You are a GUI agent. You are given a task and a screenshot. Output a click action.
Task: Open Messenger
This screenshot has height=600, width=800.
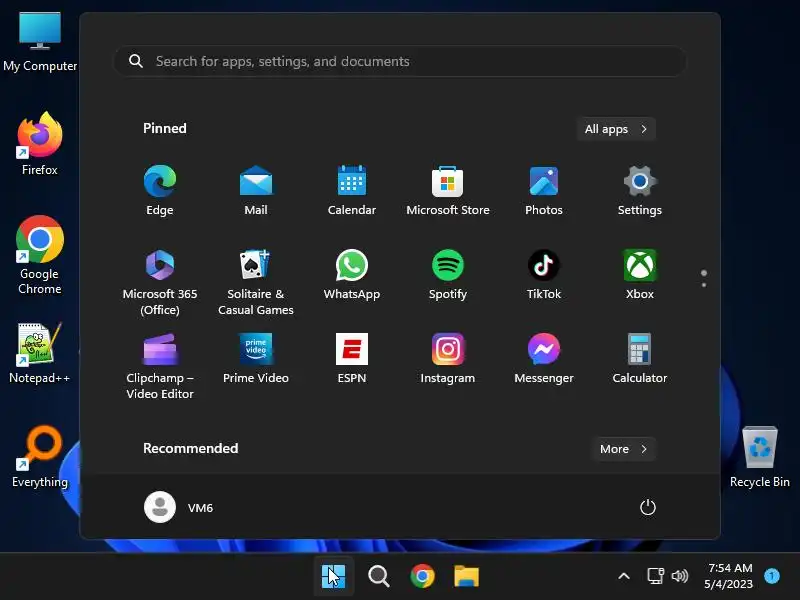543,358
